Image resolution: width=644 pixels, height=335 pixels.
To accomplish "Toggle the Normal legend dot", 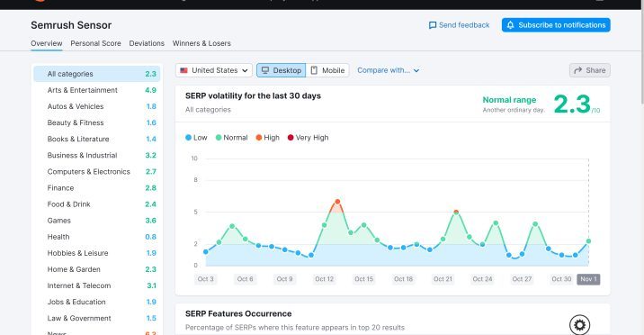I will coord(219,138).
